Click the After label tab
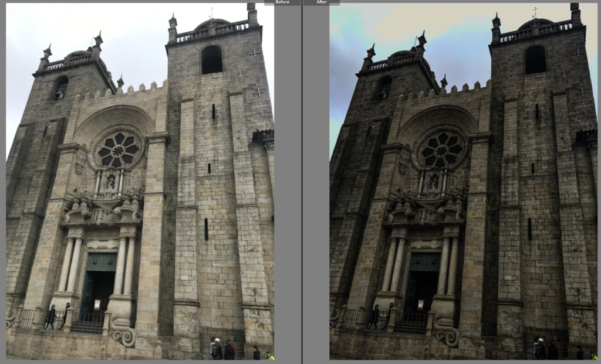 pos(322,2)
